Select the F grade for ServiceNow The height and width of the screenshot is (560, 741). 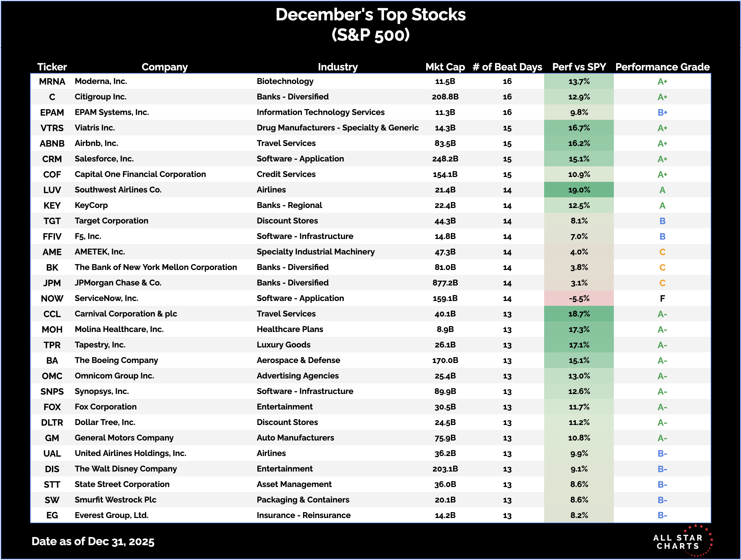point(662,299)
